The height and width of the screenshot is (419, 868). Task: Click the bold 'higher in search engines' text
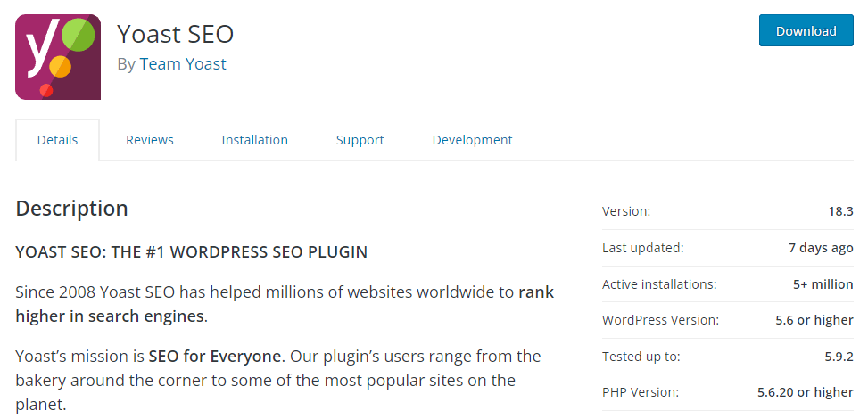tap(110, 316)
